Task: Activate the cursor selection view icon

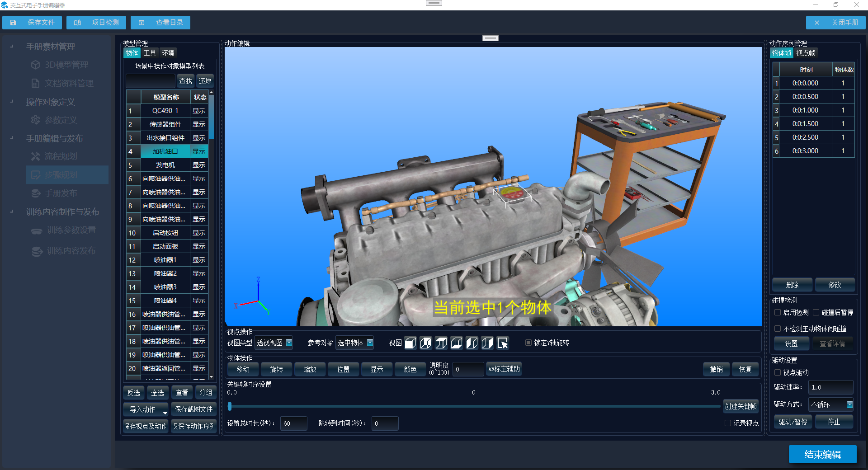Action: pyautogui.click(x=502, y=343)
